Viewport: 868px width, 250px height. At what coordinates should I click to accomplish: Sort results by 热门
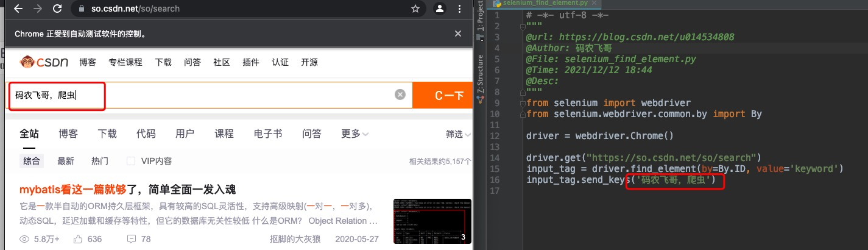100,161
